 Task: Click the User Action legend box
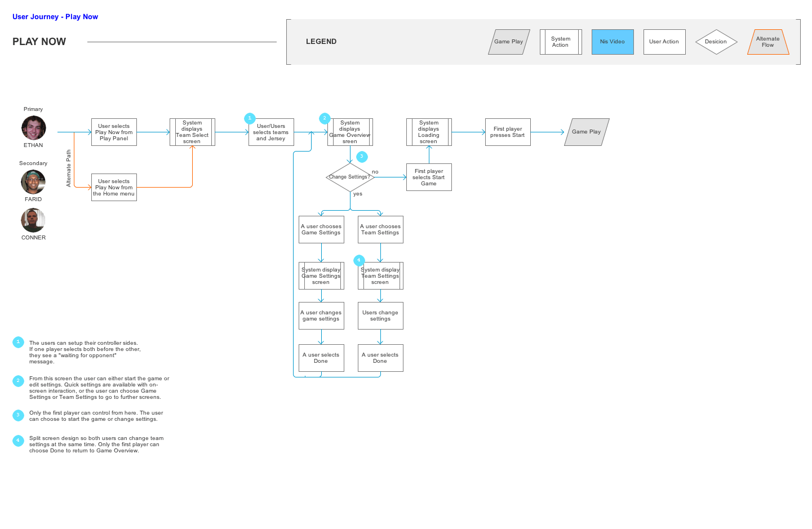point(664,42)
